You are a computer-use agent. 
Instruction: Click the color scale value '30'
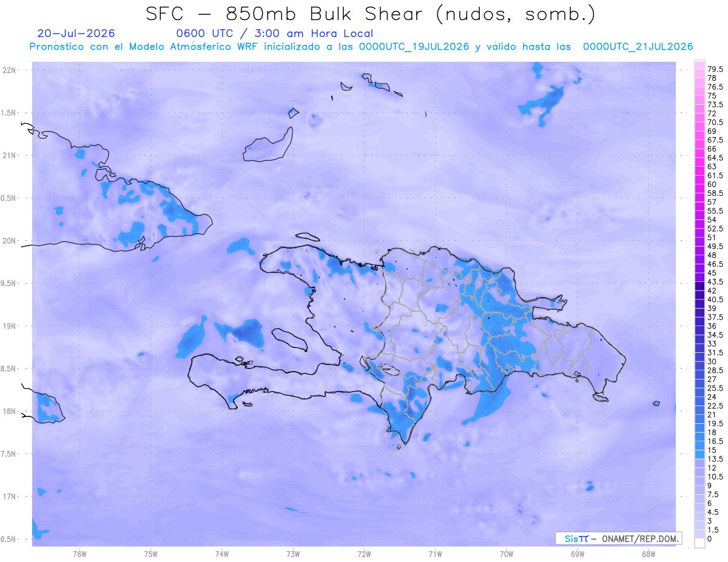click(712, 361)
